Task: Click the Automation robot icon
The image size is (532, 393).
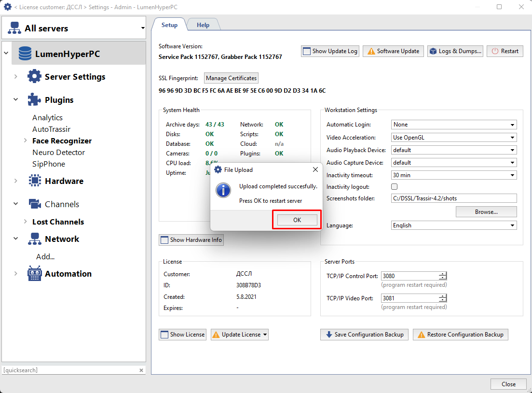Action: [34, 273]
